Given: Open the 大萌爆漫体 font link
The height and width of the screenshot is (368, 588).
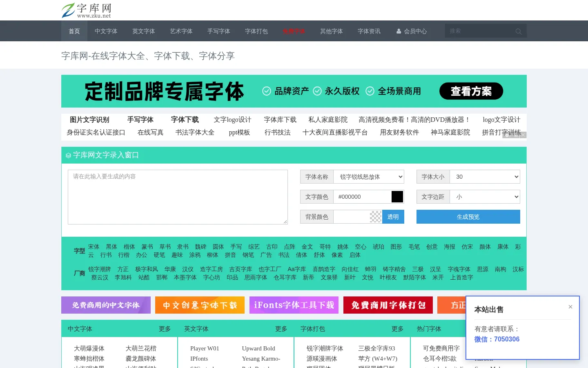Looking at the screenshot, I should tap(89, 348).
